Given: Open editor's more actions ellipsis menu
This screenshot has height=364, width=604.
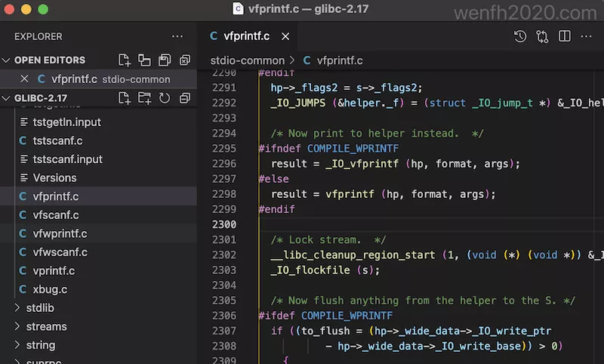Looking at the screenshot, I should point(586,36).
